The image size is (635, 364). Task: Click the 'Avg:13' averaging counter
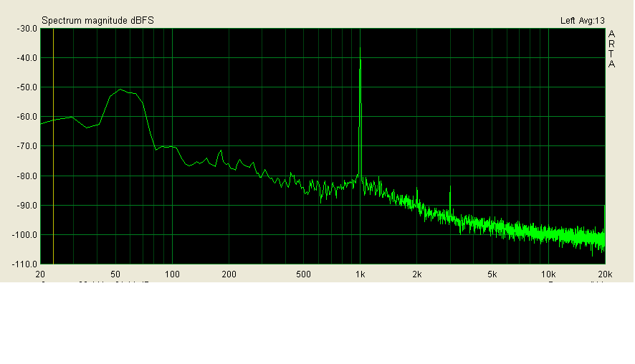(592, 21)
